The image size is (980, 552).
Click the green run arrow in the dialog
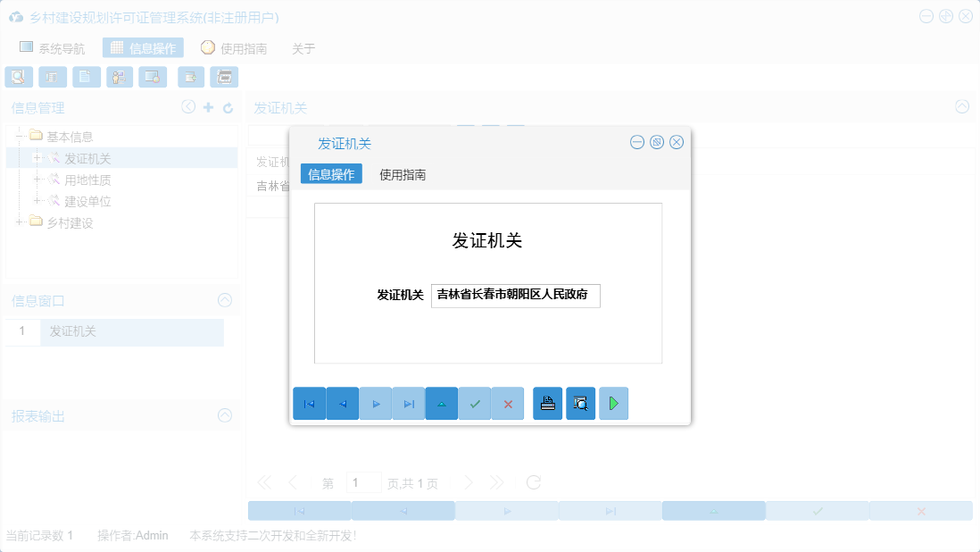(613, 403)
